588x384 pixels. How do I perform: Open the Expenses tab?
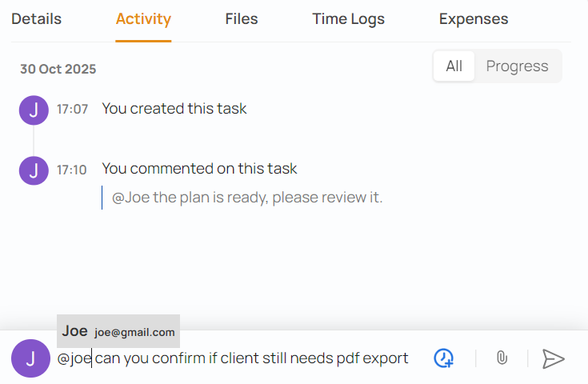coord(474,19)
